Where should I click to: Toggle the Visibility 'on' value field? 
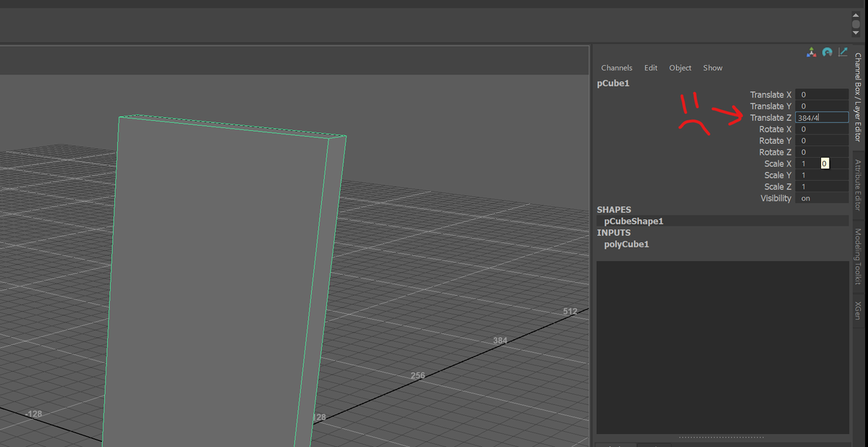point(822,198)
